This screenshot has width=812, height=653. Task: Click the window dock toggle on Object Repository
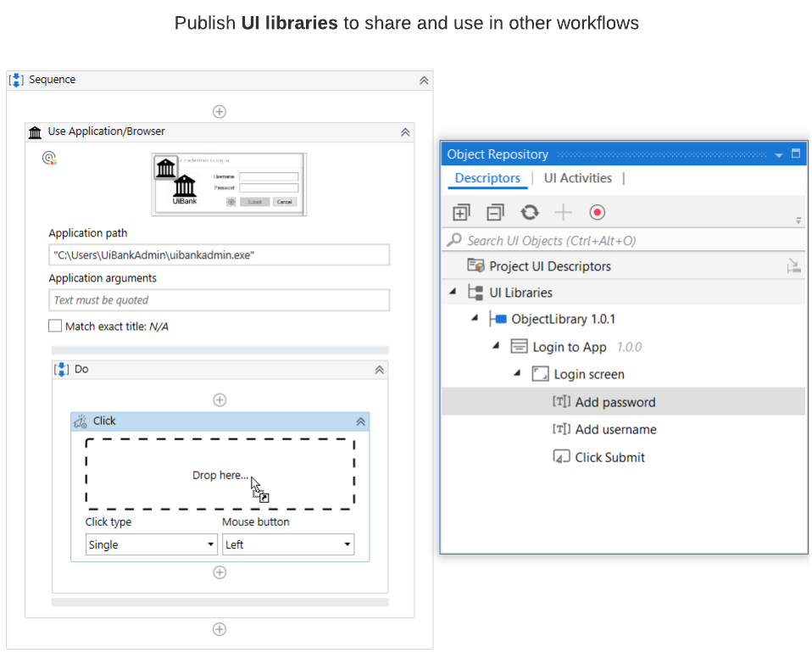pyautogui.click(x=794, y=153)
